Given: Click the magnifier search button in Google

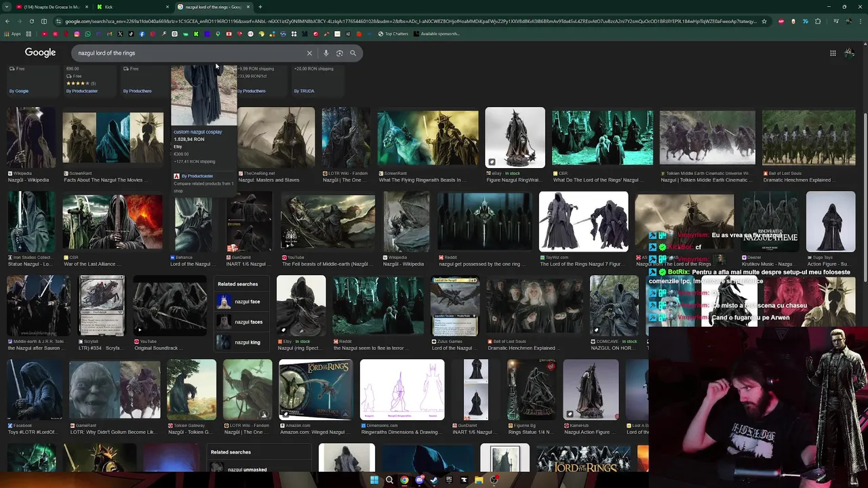Looking at the screenshot, I should point(353,53).
